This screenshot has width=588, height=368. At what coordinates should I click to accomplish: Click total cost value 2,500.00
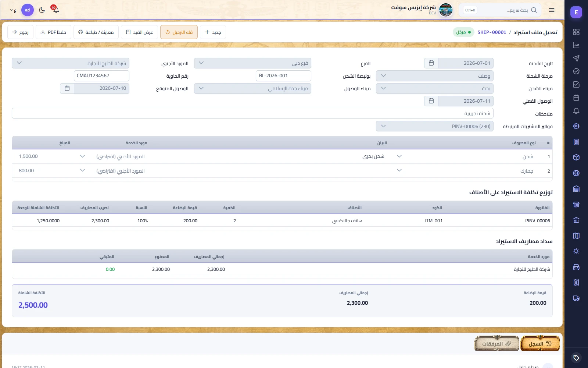33,305
